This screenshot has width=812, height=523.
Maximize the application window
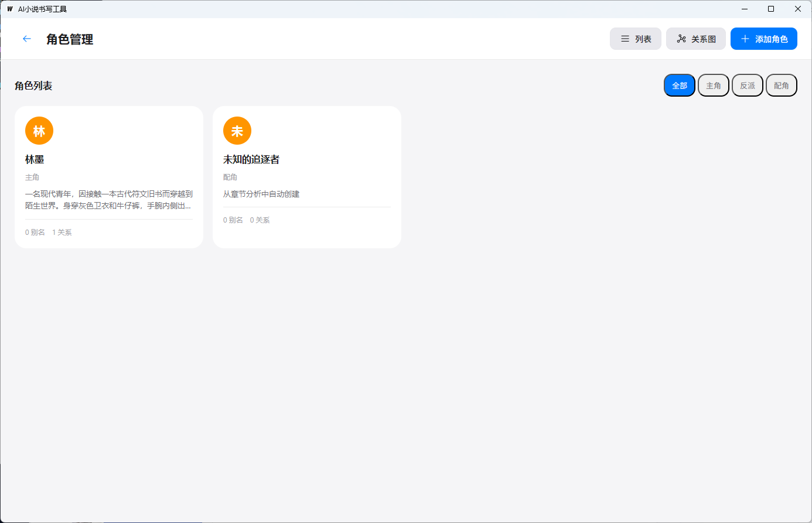(x=771, y=9)
